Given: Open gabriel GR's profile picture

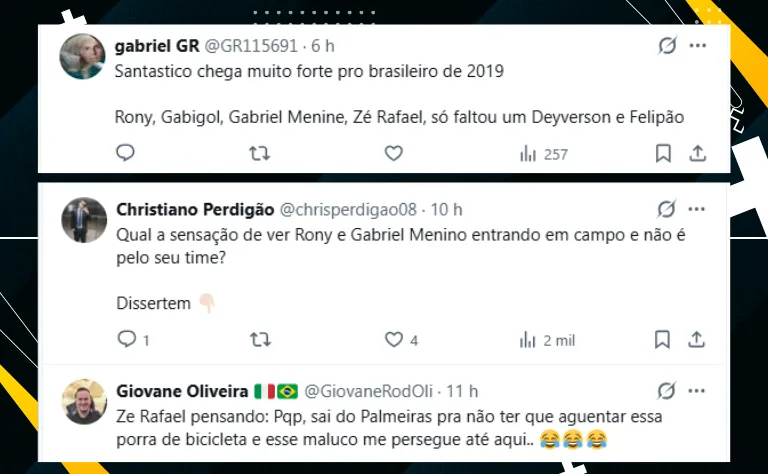Looking at the screenshot, I should click(83, 56).
